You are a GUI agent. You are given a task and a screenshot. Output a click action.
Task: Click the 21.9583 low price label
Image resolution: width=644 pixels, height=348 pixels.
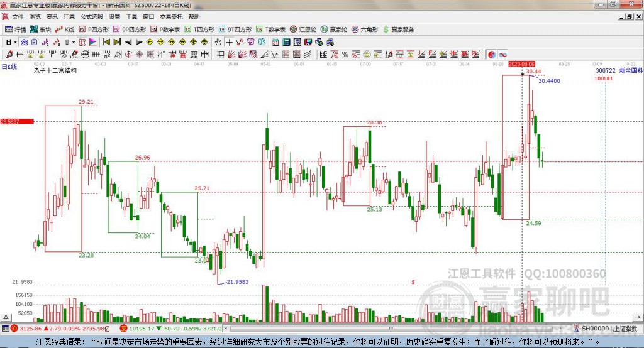point(238,282)
